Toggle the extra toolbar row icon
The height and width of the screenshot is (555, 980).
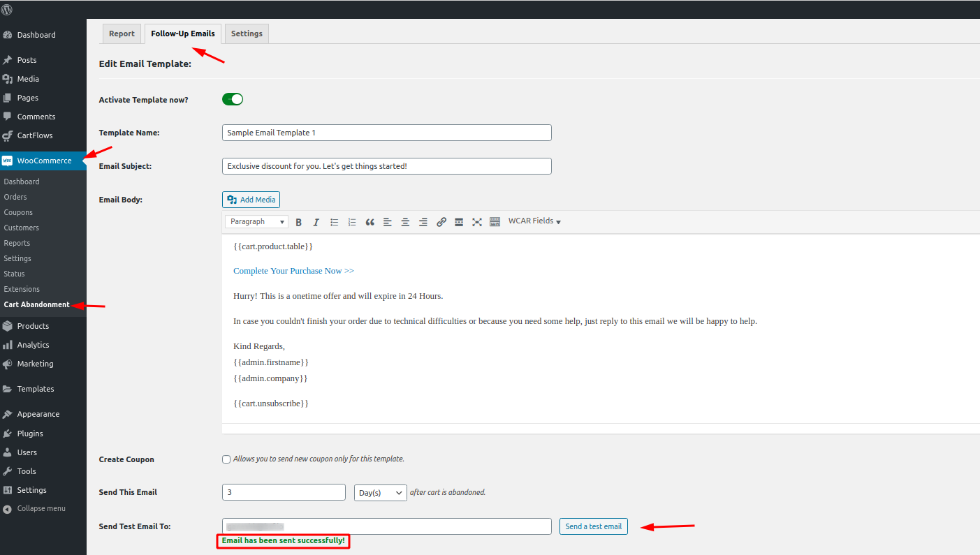click(495, 222)
